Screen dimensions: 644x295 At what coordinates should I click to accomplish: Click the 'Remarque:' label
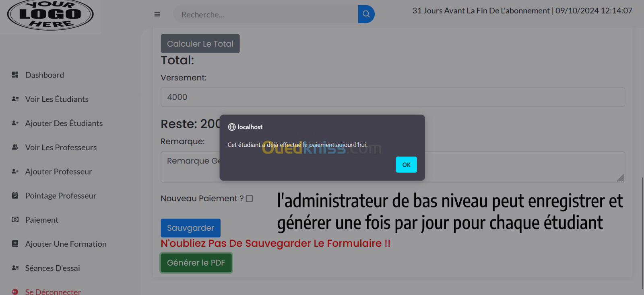pos(183,141)
